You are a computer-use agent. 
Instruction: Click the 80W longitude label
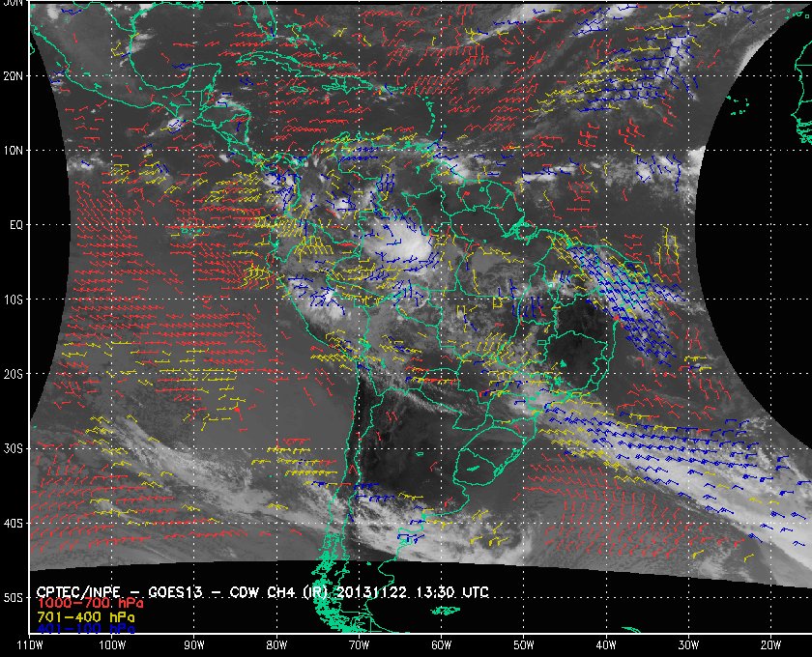276,645
